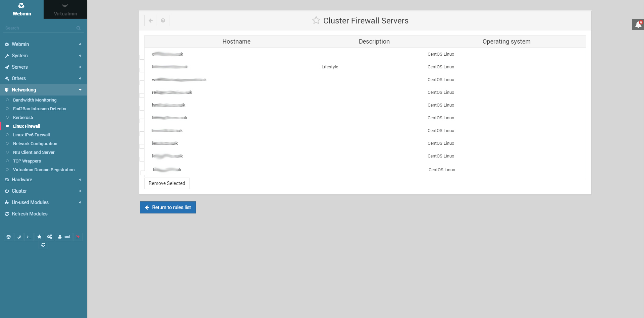This screenshot has height=318, width=644.
Task: Click the refresh icon below the footer toolbar
Action: click(x=43, y=245)
